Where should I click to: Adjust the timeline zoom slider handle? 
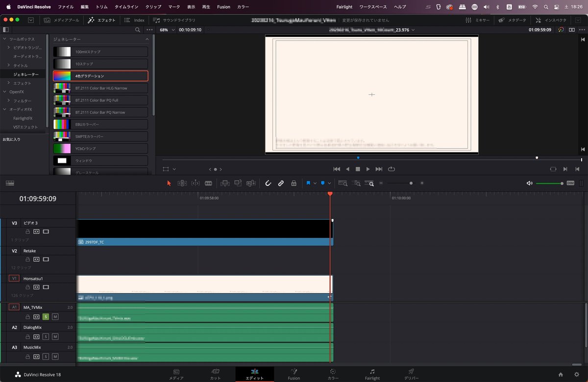411,183
